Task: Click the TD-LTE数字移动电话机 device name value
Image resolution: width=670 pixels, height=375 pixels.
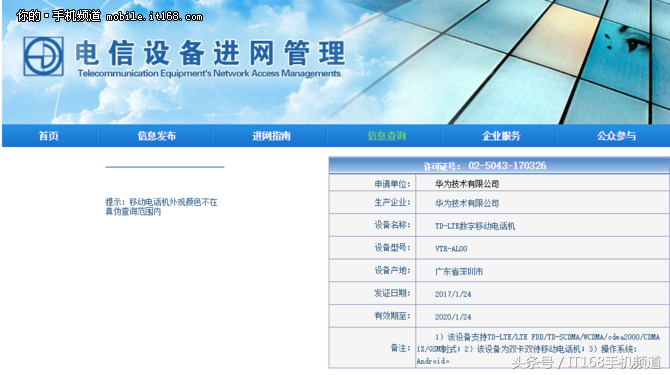Action: click(475, 226)
